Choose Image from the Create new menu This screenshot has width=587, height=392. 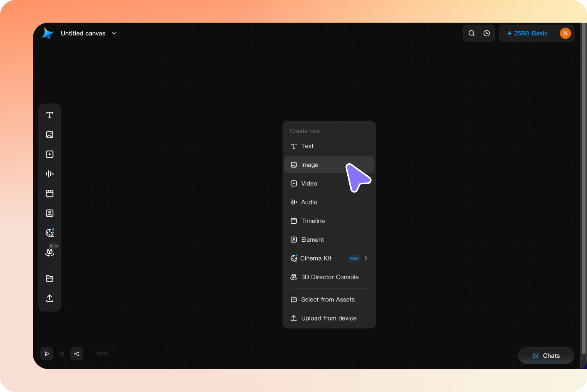coord(329,165)
